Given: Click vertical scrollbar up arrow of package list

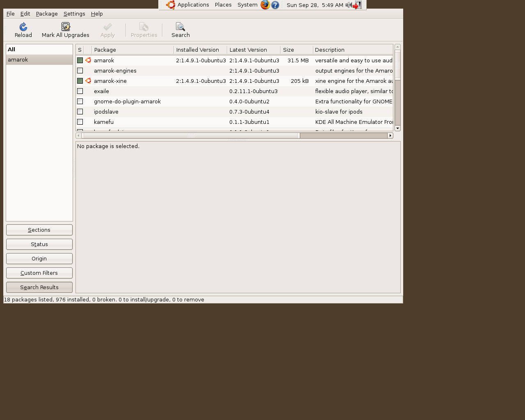Looking at the screenshot, I should 397,47.
